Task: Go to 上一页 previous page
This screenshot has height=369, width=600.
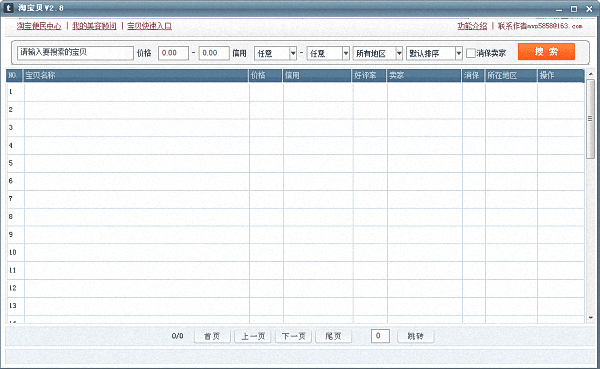Action: [253, 336]
